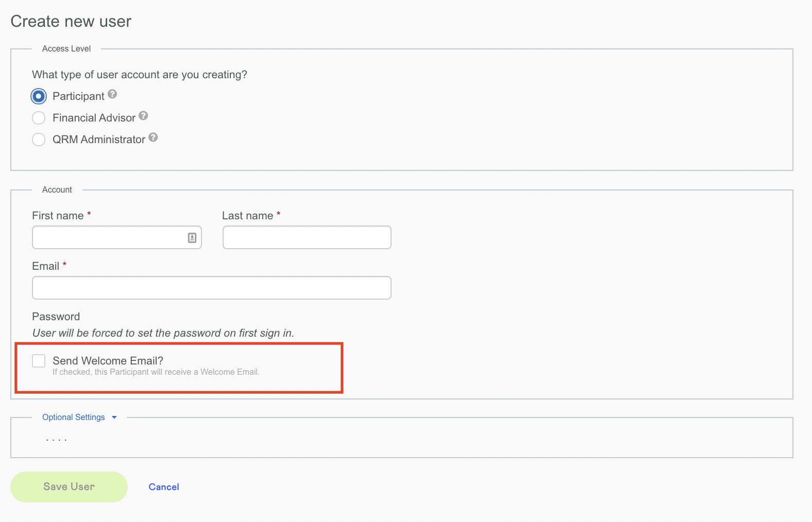Click the 'Financial Advisor' label text
This screenshot has width=812, height=522.
tap(94, 118)
